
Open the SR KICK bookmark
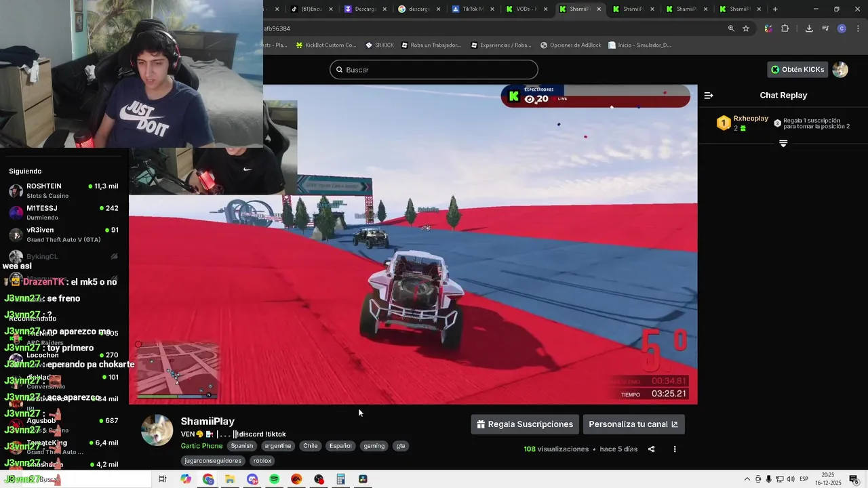tap(379, 45)
